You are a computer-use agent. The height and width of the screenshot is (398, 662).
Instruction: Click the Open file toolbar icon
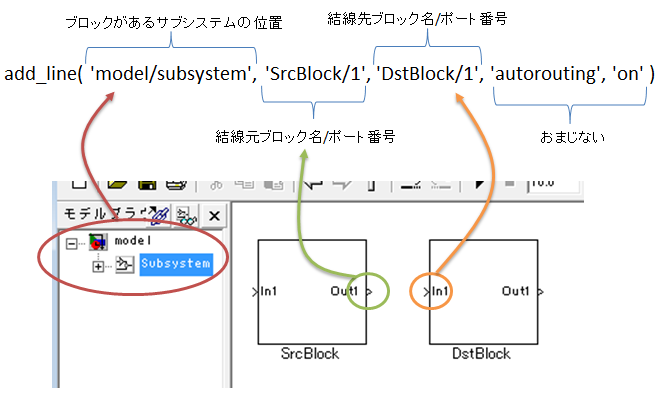click(117, 184)
